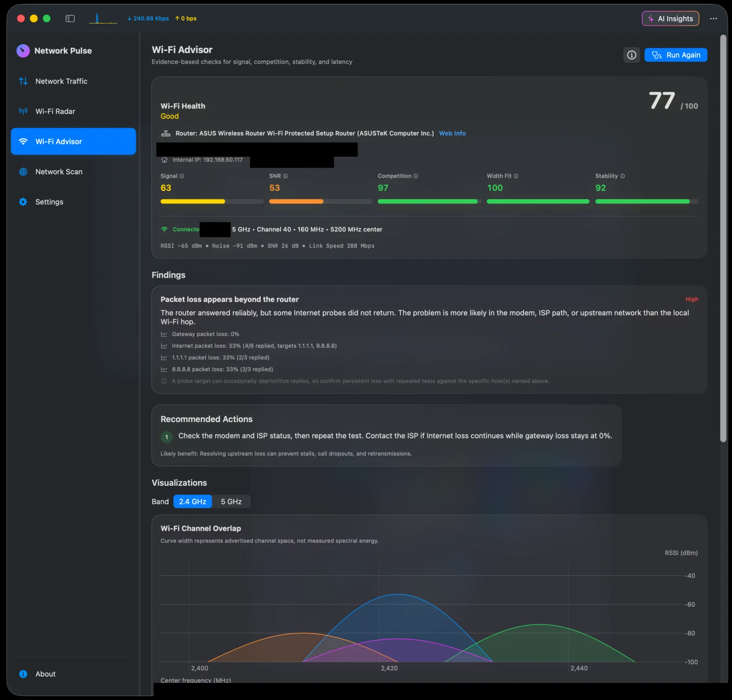This screenshot has height=700, width=732.
Task: Click the download speed 240.88 Kbps
Action: pos(148,18)
